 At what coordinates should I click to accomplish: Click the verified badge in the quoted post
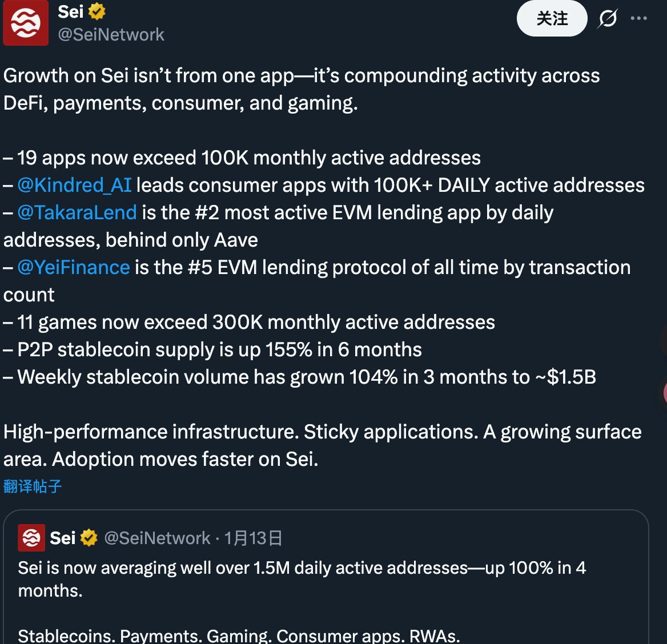point(89,538)
